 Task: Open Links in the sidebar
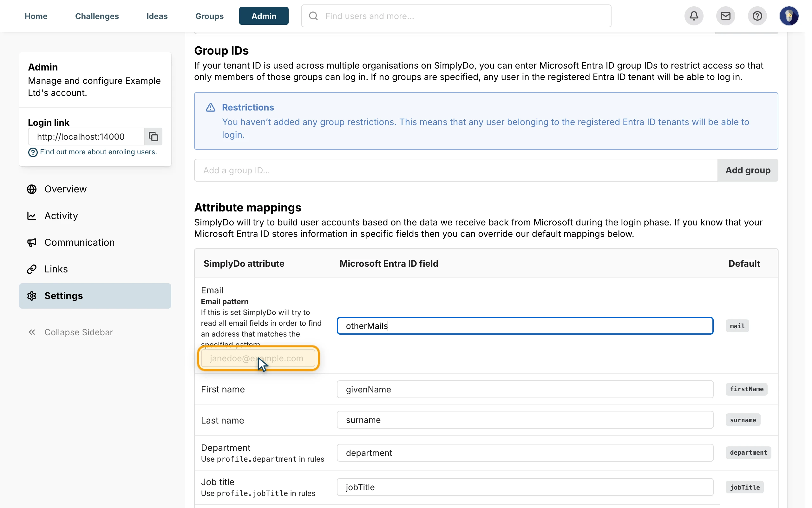click(95, 269)
